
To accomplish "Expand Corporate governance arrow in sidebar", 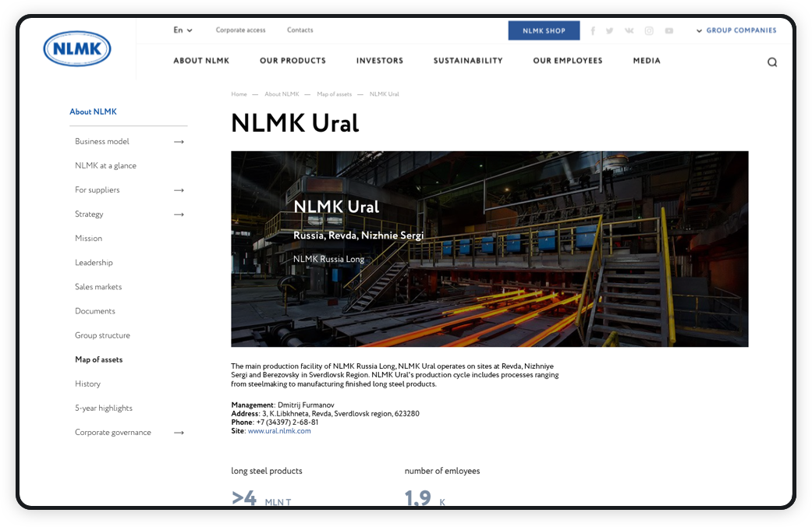I will tap(179, 433).
